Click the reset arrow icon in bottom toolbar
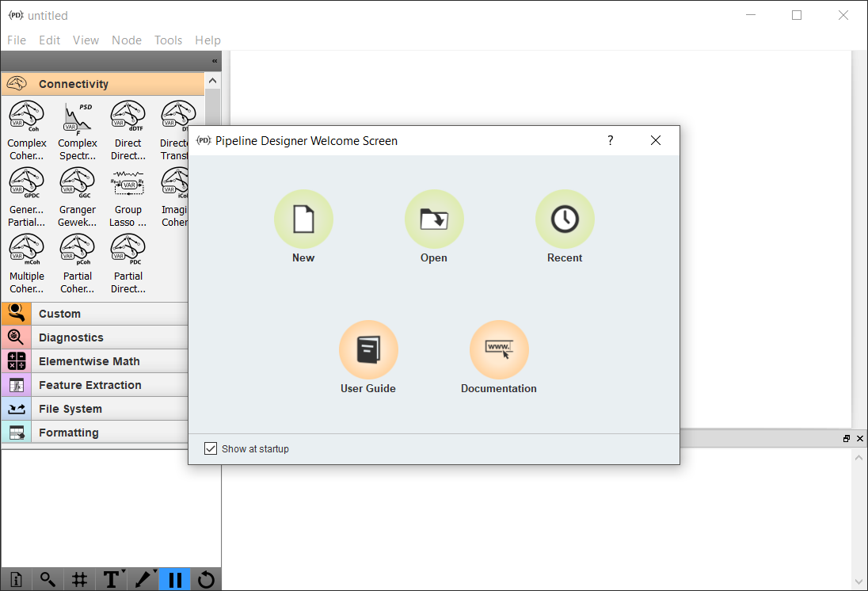 [206, 579]
